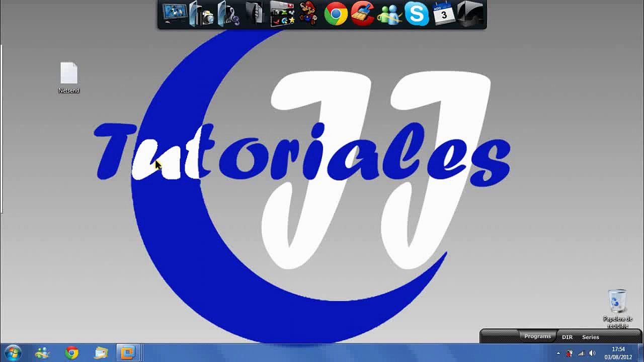
Task: Switch to the VMware taskbar window
Action: 128,353
